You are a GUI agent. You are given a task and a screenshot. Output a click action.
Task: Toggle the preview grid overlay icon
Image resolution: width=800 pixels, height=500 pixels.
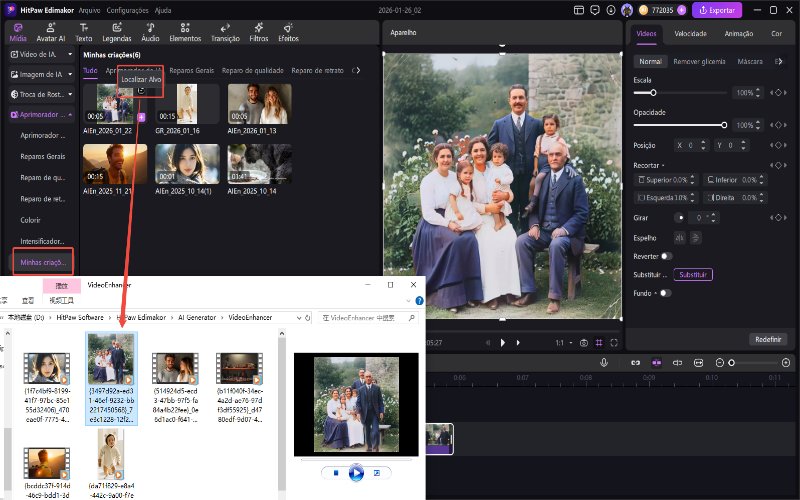pos(599,342)
